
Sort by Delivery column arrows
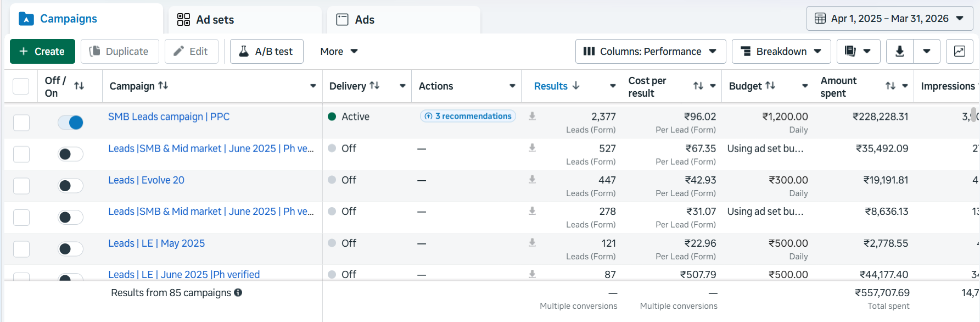[374, 85]
